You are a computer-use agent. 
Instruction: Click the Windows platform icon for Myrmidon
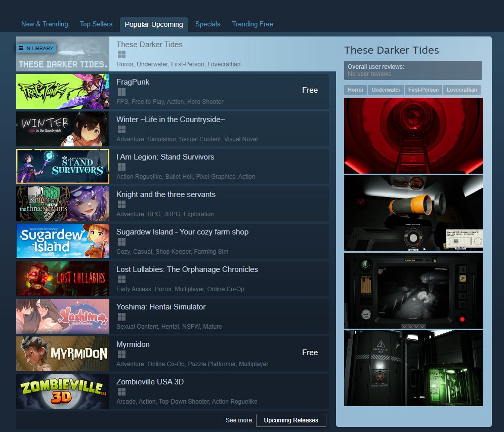click(121, 354)
